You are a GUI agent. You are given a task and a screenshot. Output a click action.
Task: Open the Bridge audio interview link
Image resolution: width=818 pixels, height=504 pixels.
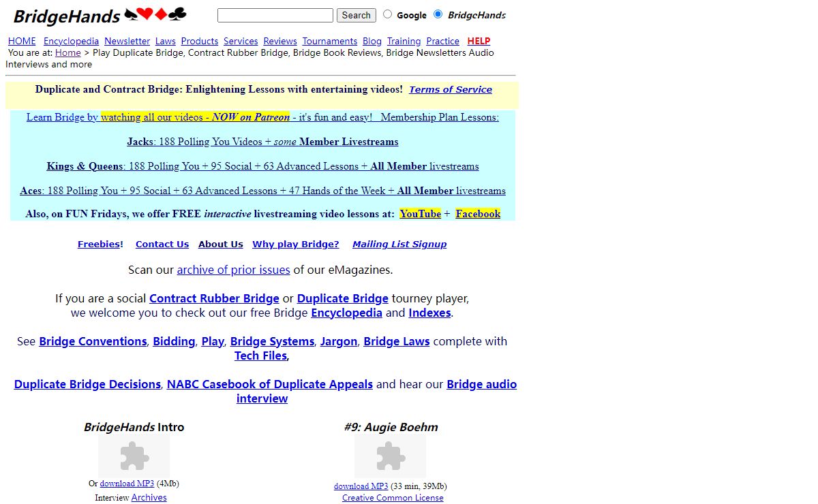click(481, 384)
